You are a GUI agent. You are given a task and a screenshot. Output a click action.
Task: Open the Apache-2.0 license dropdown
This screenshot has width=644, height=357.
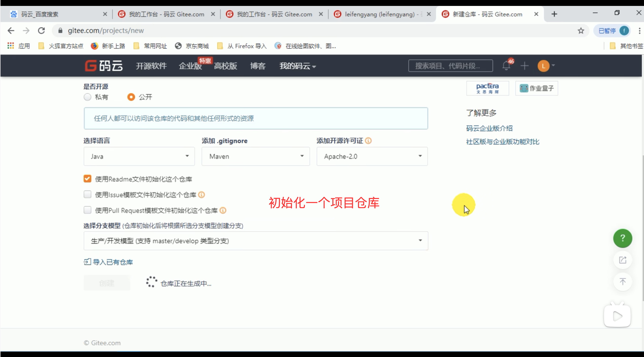(372, 156)
